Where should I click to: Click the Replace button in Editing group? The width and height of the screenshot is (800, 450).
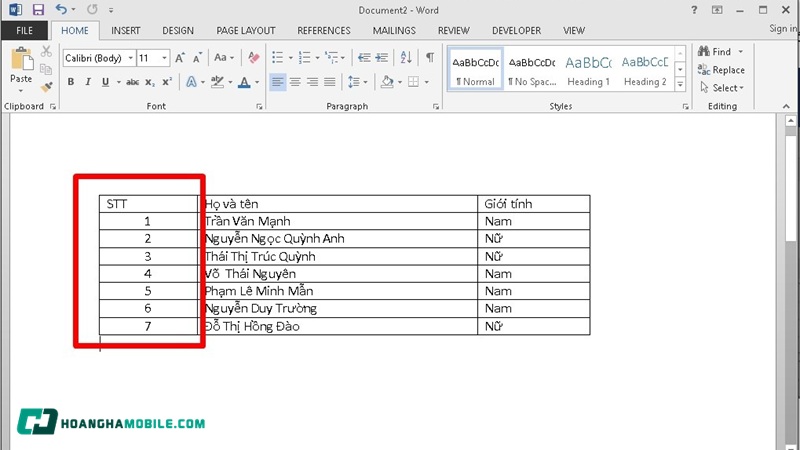(721, 70)
